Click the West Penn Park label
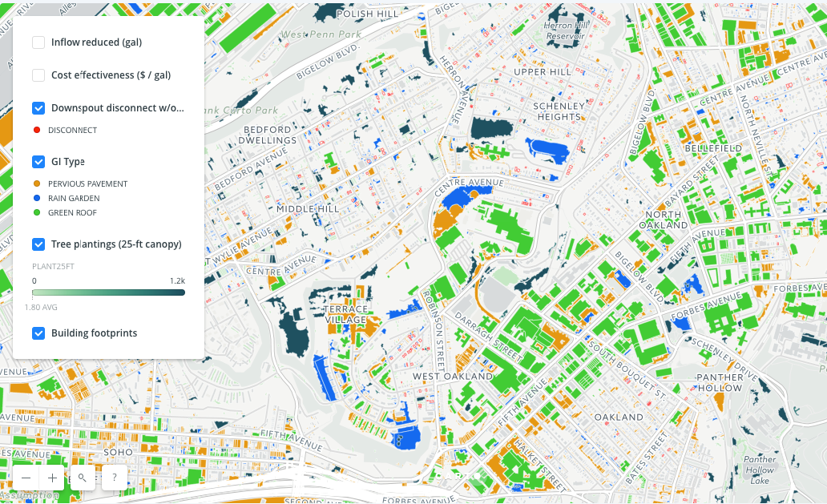 pyautogui.click(x=321, y=34)
